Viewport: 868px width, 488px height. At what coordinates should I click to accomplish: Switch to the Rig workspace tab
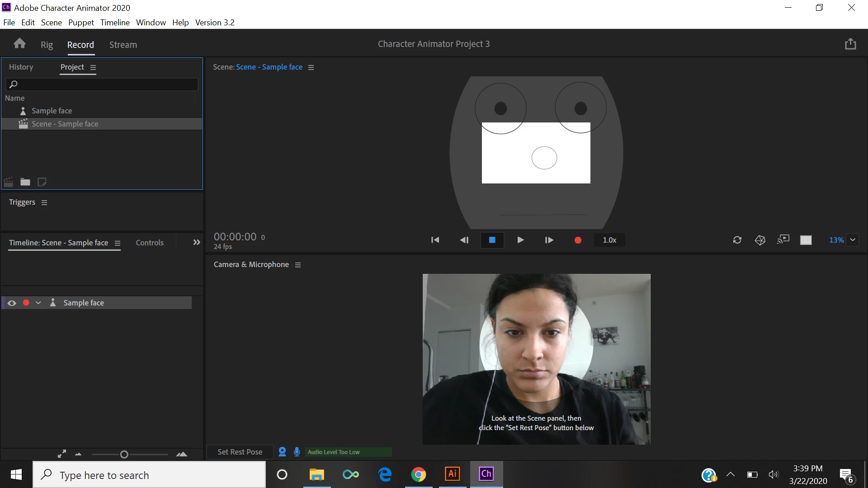pos(47,45)
